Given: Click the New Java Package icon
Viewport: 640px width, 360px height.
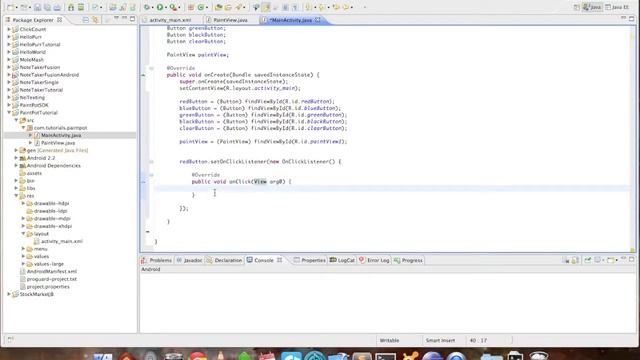Looking at the screenshot, I should pyautogui.click(x=191, y=7).
